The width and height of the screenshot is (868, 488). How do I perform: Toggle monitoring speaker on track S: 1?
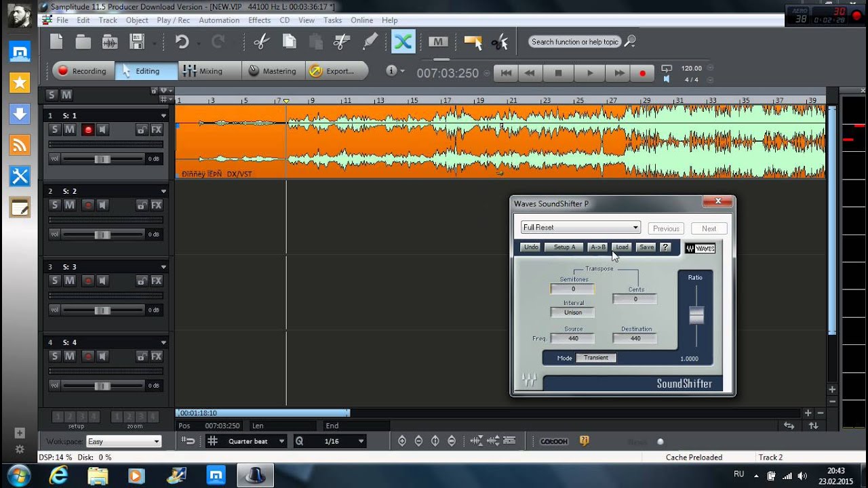102,129
